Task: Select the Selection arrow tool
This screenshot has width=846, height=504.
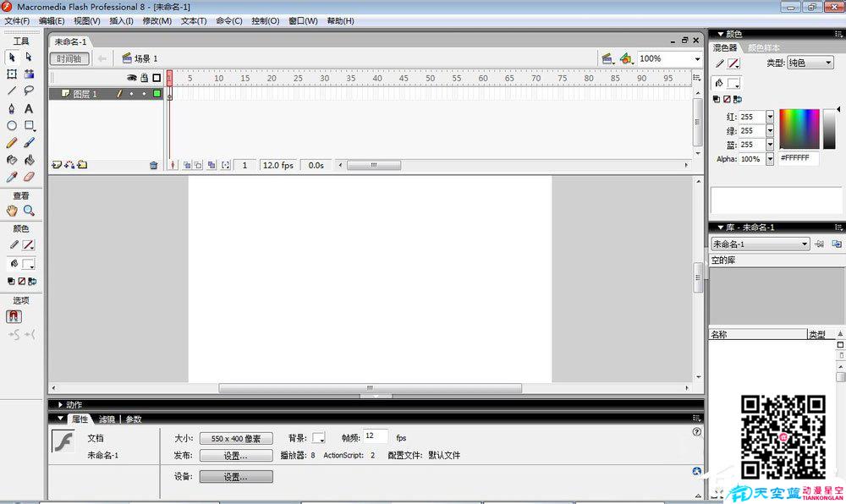Action: [x=12, y=58]
